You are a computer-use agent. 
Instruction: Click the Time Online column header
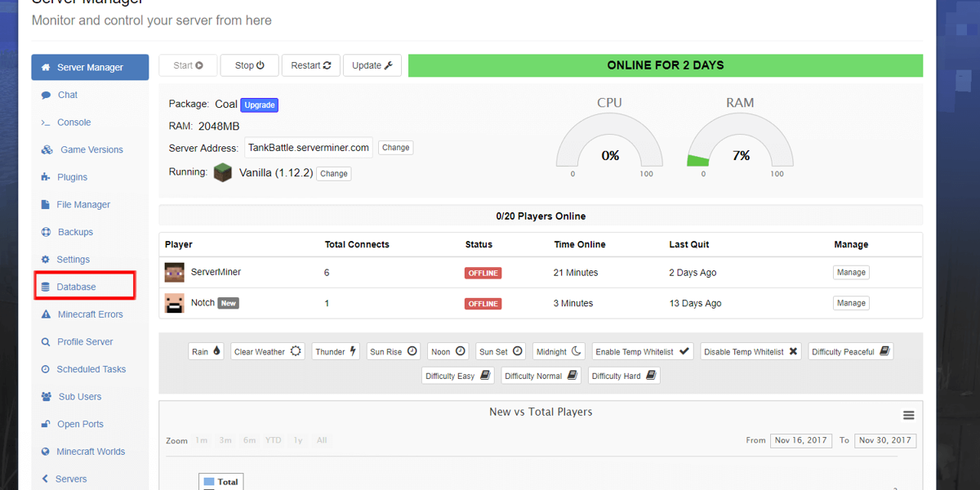pos(580,244)
